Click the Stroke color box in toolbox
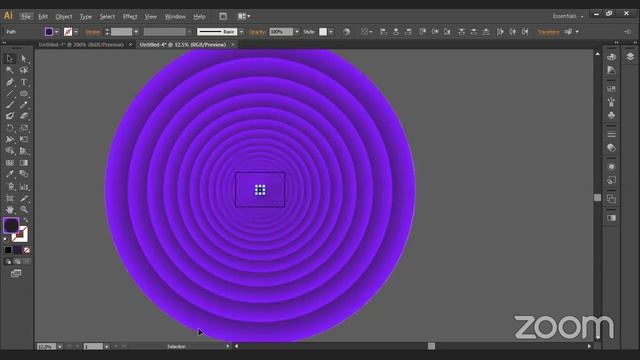Image resolution: width=640 pixels, height=360 pixels. point(20,234)
